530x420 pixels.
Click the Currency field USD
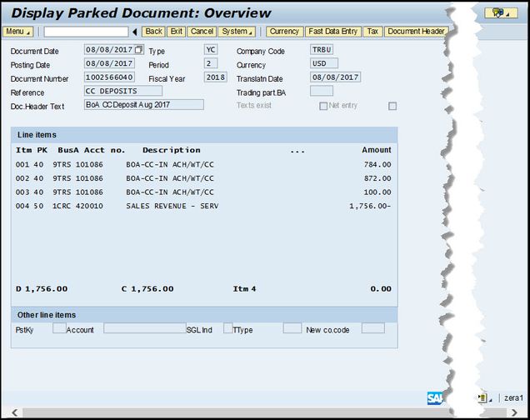tap(324, 63)
